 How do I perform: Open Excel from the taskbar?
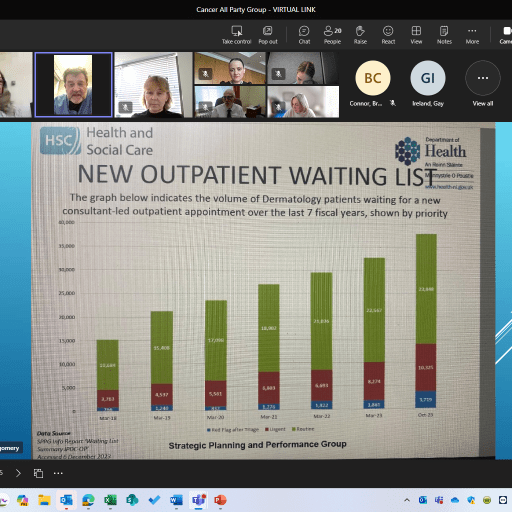[x=110, y=500]
